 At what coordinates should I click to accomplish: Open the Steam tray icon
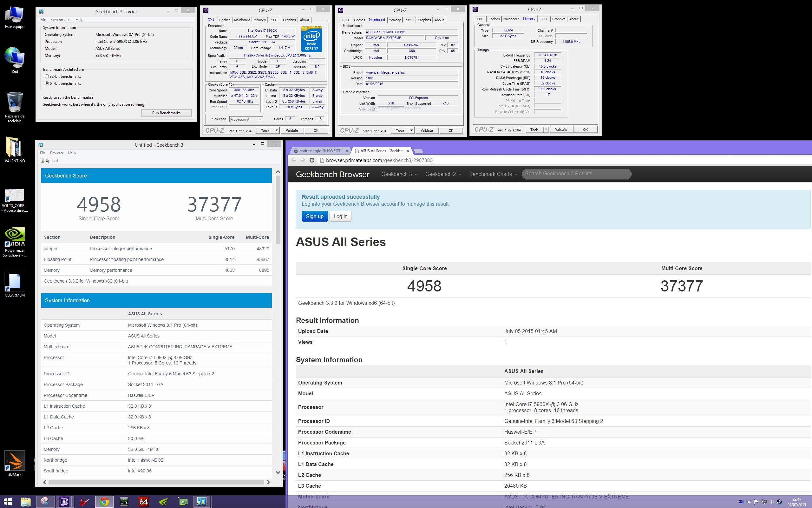coord(779,502)
